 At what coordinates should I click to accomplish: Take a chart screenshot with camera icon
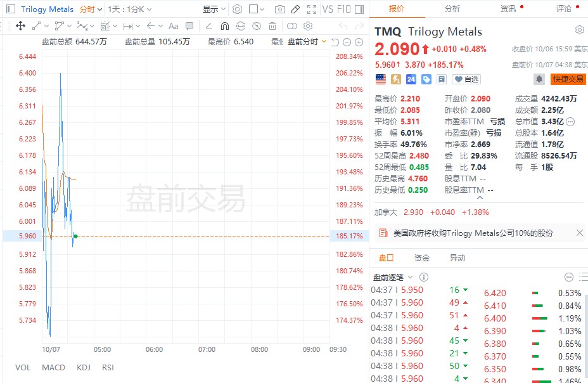pos(280,9)
